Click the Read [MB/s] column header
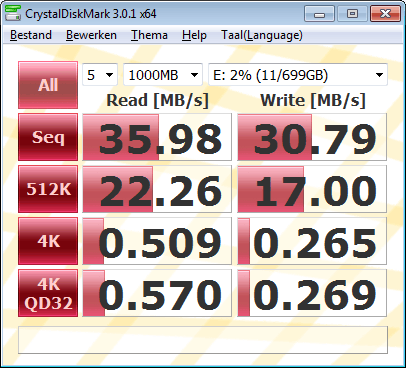 click(157, 100)
